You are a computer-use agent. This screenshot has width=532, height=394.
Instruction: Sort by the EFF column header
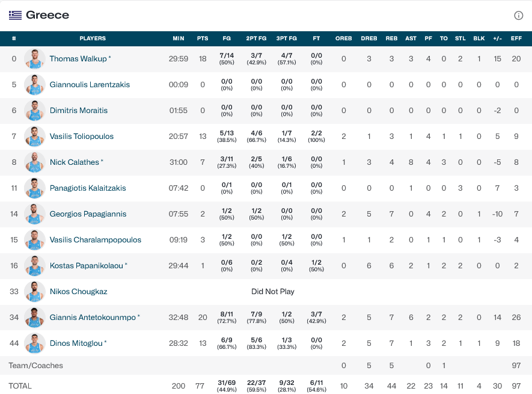click(516, 38)
